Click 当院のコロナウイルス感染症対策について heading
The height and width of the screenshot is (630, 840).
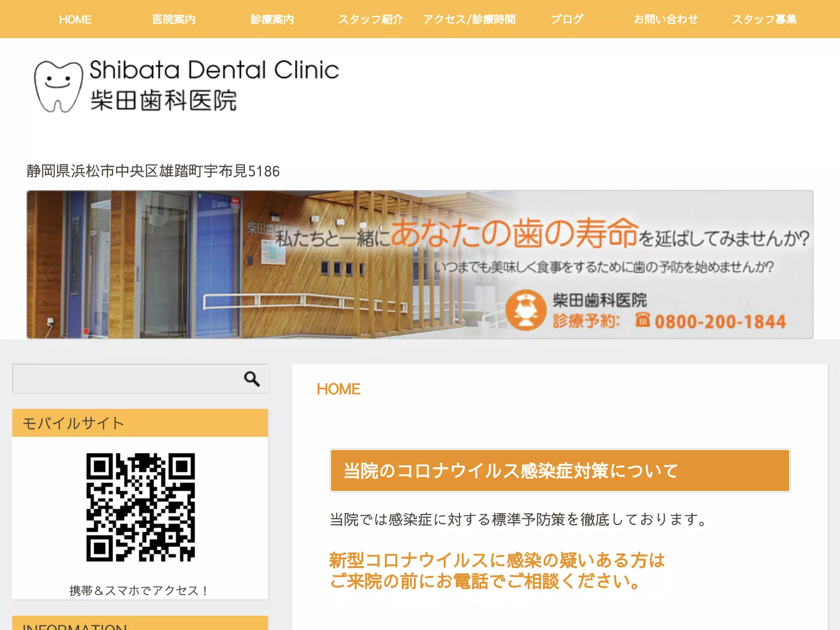click(560, 470)
